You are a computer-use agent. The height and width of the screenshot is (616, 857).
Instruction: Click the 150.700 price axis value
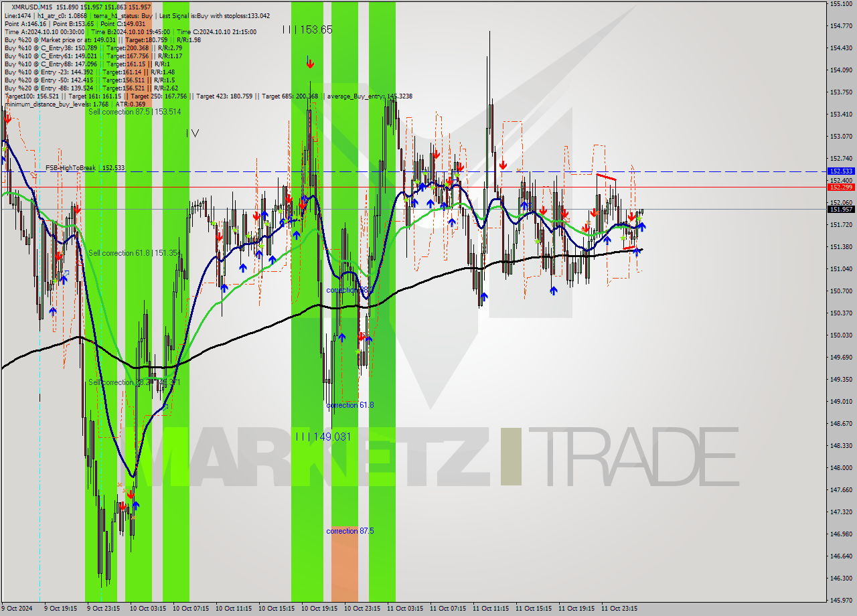[842, 291]
